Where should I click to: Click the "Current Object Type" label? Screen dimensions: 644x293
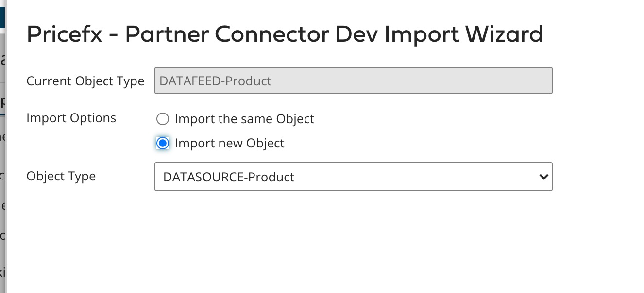[85, 81]
